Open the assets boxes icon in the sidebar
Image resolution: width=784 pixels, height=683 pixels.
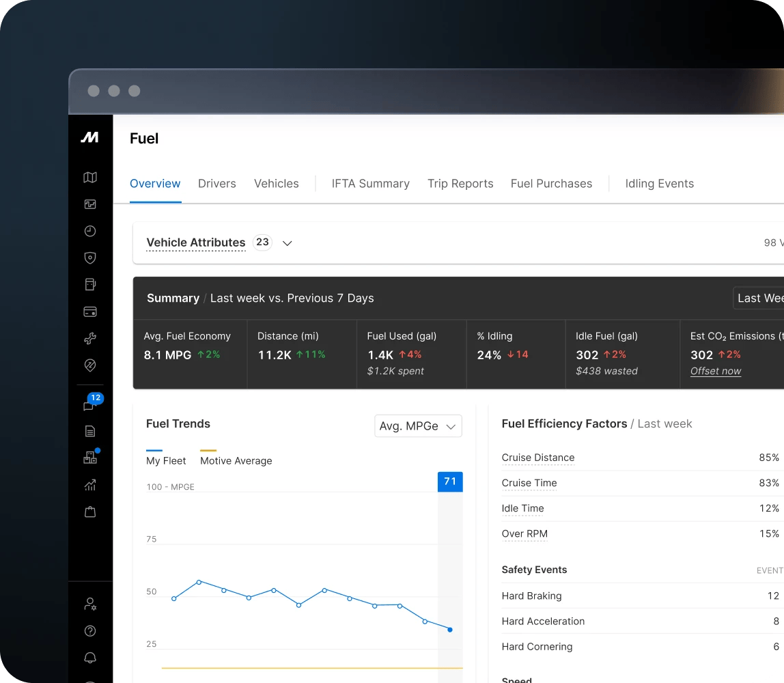[91, 457]
